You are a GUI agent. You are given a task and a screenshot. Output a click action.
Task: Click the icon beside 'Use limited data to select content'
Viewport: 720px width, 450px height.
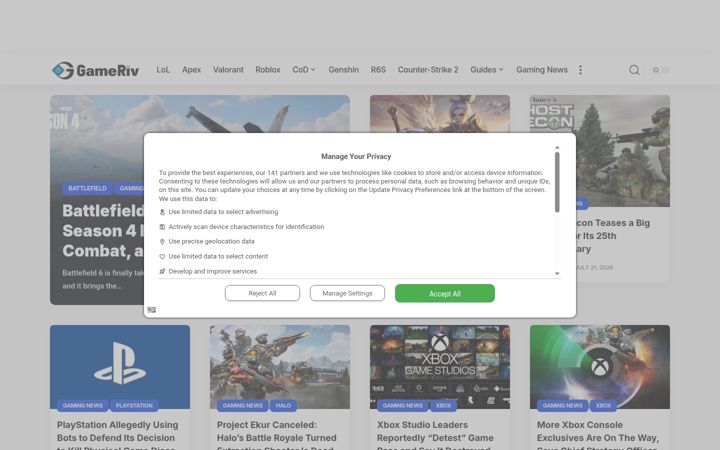coord(162,257)
